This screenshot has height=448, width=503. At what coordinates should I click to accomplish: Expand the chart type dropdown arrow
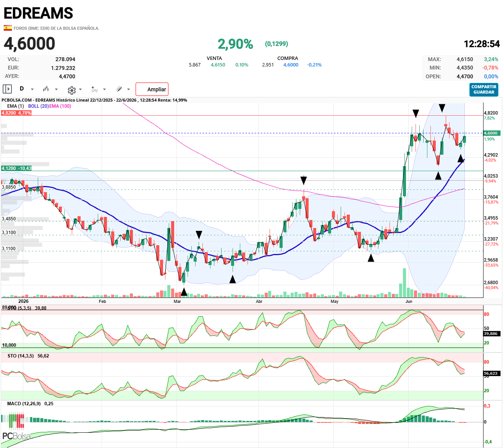pos(56,89)
